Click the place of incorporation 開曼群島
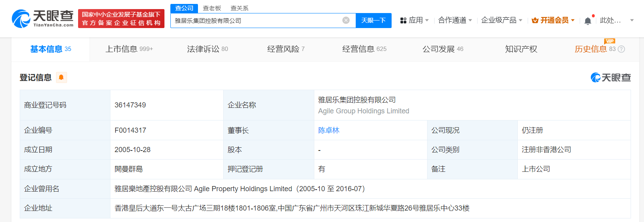Screen dimensions: 644x222 pyautogui.click(x=129, y=169)
